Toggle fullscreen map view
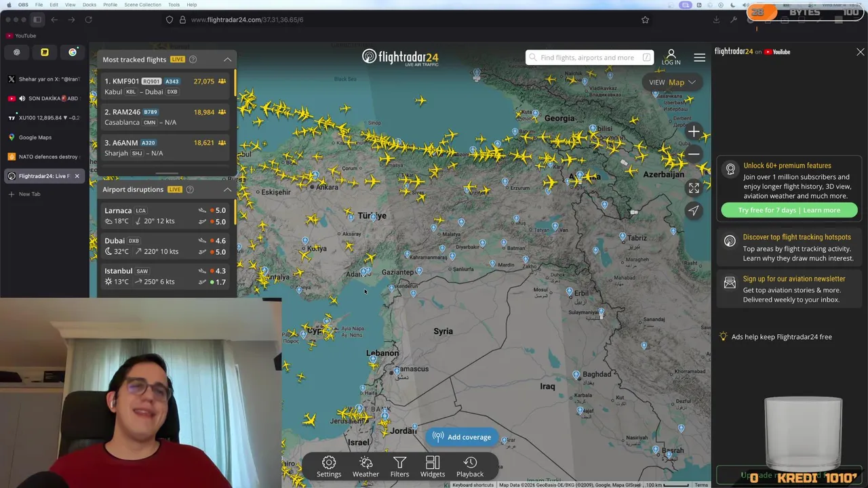The image size is (868, 488). point(694,188)
